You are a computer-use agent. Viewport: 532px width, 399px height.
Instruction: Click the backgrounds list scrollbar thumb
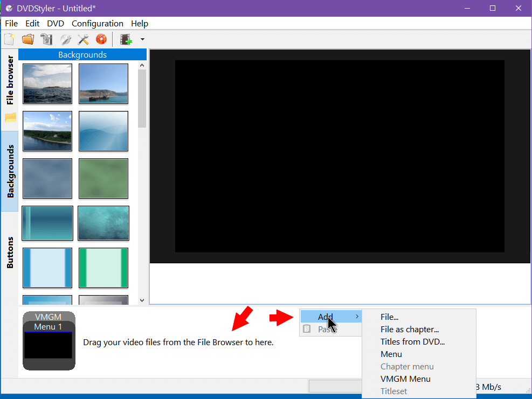(x=142, y=99)
